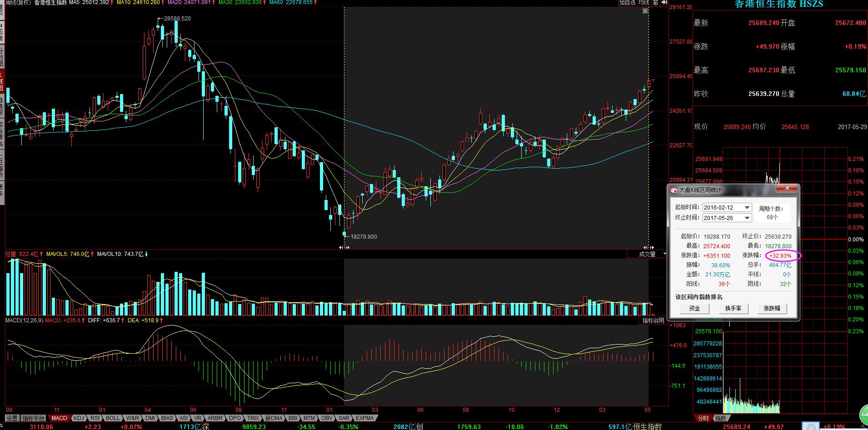This screenshot has width=868, height=430.
Task: Click the red logo icon in statistics dialog
Action: pyautogui.click(x=674, y=190)
